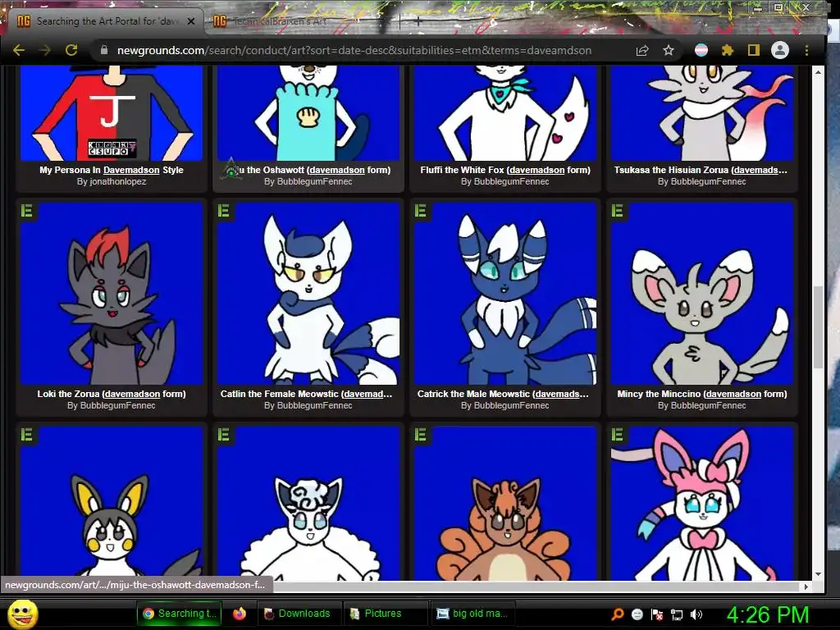Click the page scroll-up arrow
Screen dimensions: 840x630
pos(818,72)
